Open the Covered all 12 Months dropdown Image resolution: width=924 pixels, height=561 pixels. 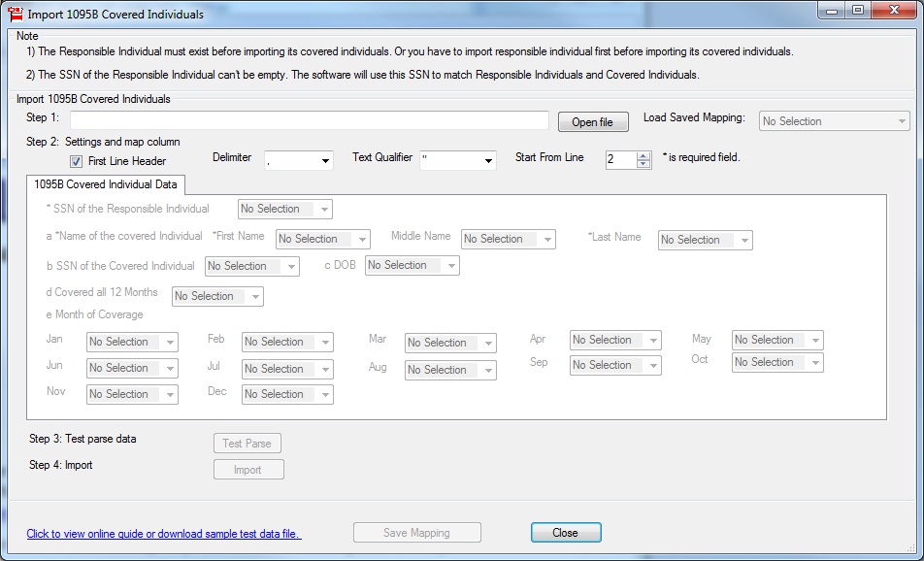217,296
